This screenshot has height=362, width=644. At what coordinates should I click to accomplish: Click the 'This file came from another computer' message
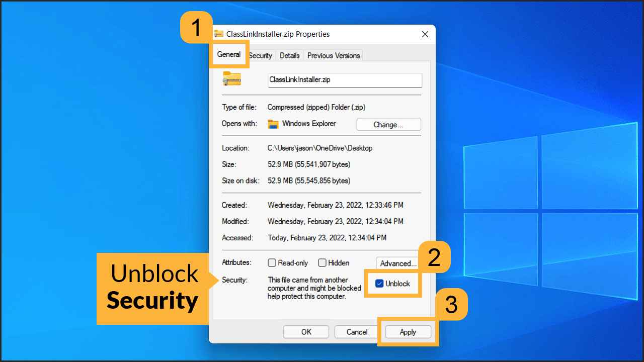point(314,288)
